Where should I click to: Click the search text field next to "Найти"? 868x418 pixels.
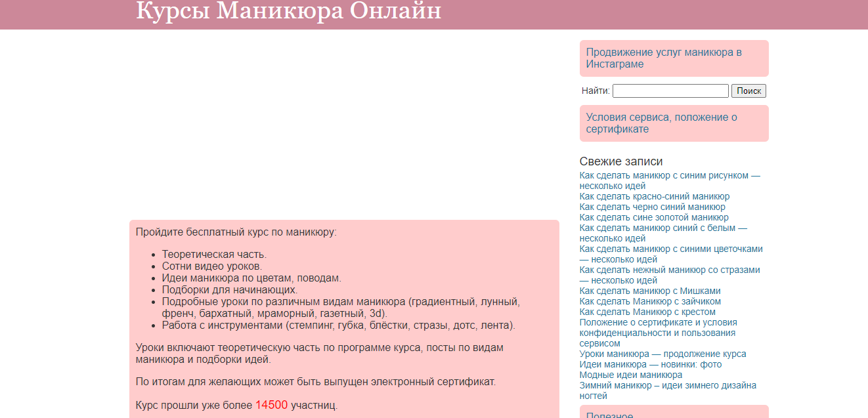click(670, 91)
